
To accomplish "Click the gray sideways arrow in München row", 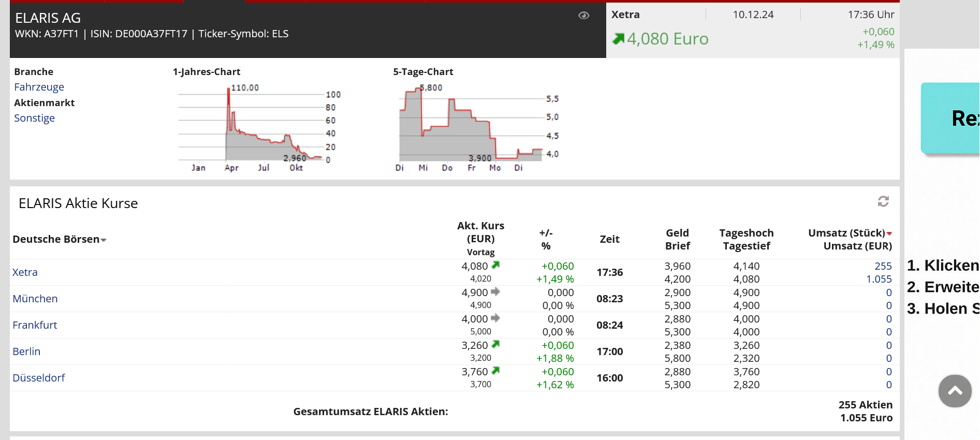I will click(495, 292).
